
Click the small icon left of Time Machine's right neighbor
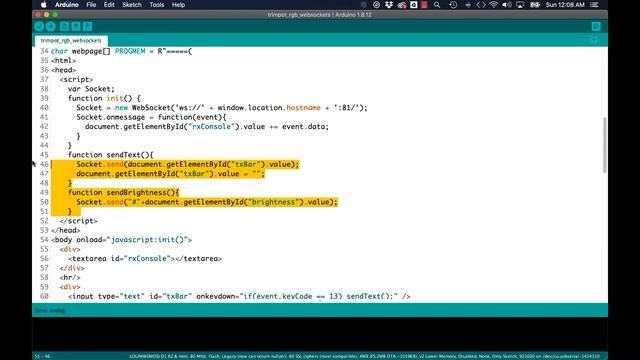pos(468,5)
